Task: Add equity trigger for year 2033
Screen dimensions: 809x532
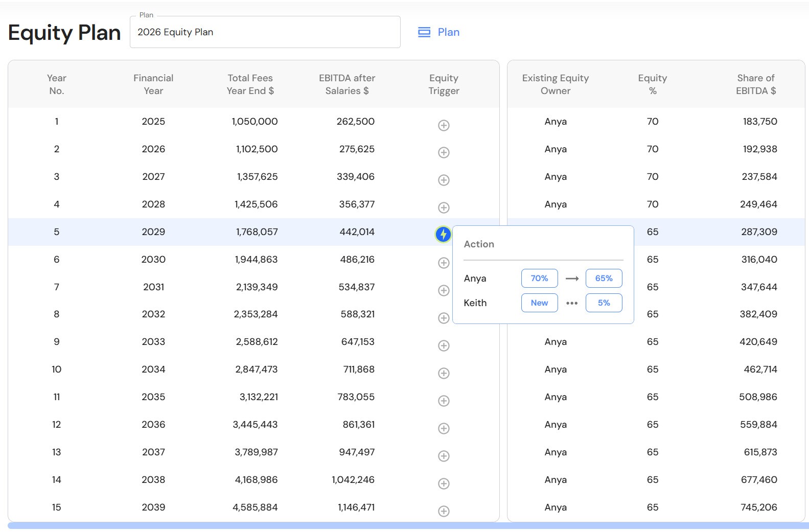Action: [x=444, y=346]
